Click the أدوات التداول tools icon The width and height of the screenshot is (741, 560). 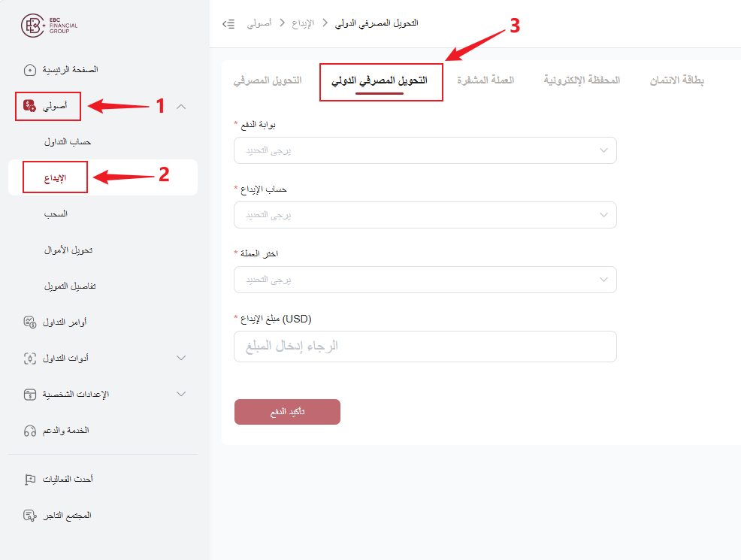pyautogui.click(x=30, y=359)
